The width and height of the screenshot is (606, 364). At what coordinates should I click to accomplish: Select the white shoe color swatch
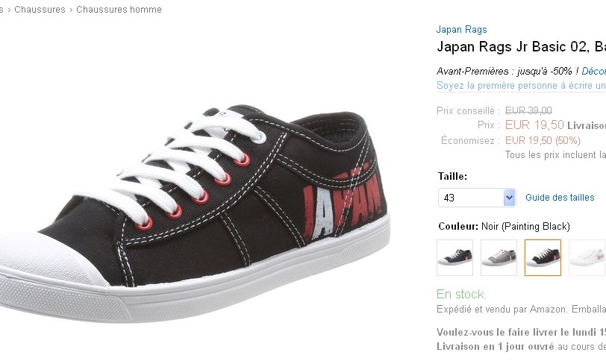[587, 257]
